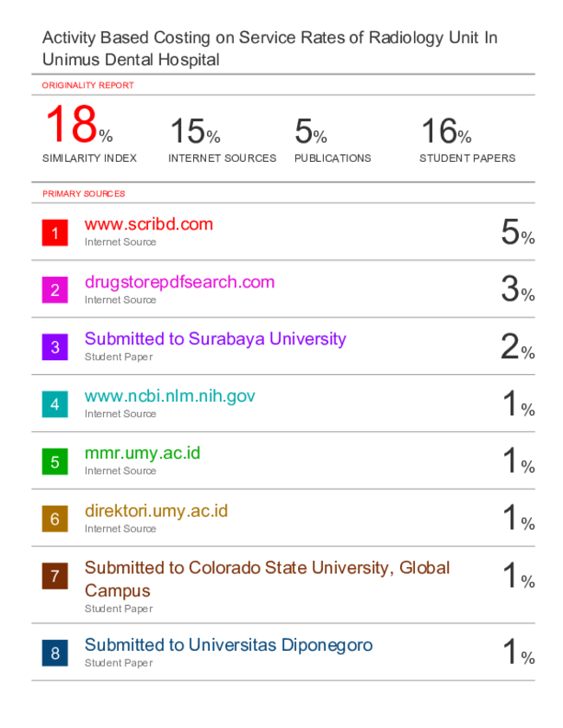Open Submitted to Colorado State University entry
The height and width of the screenshot is (728, 563).
coord(267,579)
